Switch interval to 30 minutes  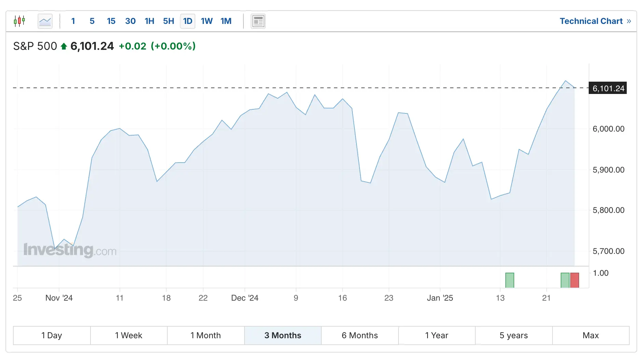130,21
